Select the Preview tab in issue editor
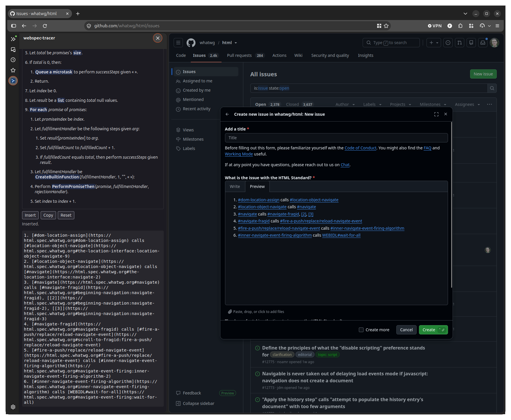This screenshot has height=420, width=511. [x=257, y=187]
